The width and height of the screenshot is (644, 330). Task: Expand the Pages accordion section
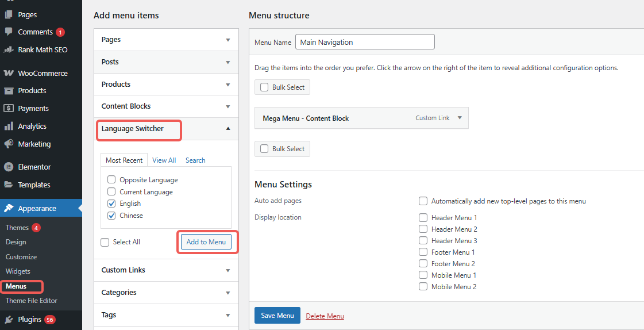[228, 40]
